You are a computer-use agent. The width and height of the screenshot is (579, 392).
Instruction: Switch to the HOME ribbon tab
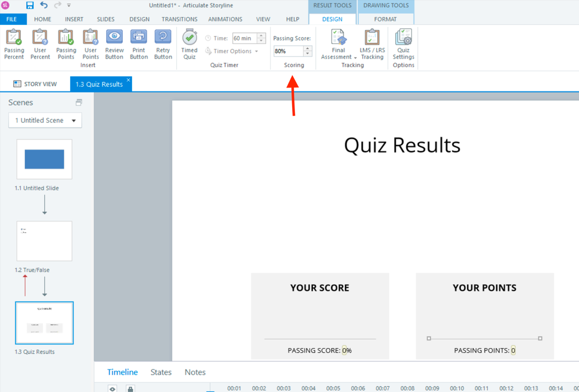42,19
